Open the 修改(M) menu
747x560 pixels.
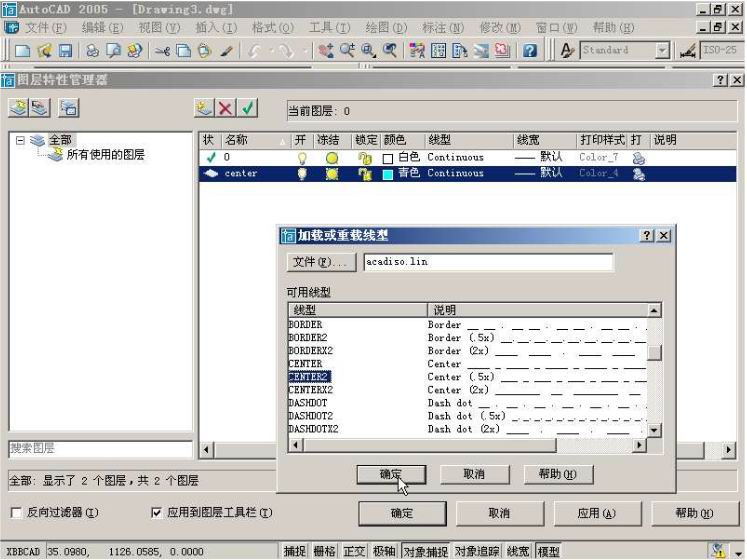(x=500, y=28)
